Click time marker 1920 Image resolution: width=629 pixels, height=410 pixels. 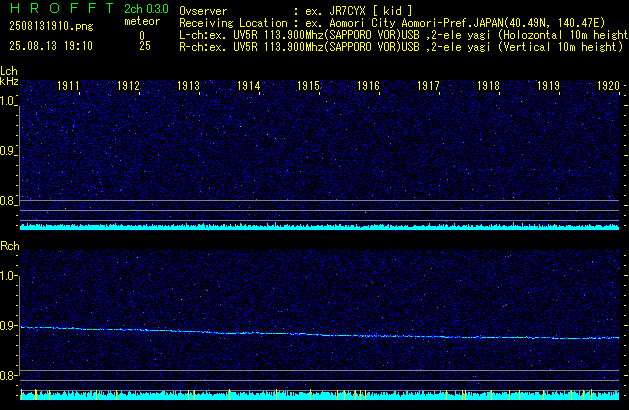[x=608, y=86]
